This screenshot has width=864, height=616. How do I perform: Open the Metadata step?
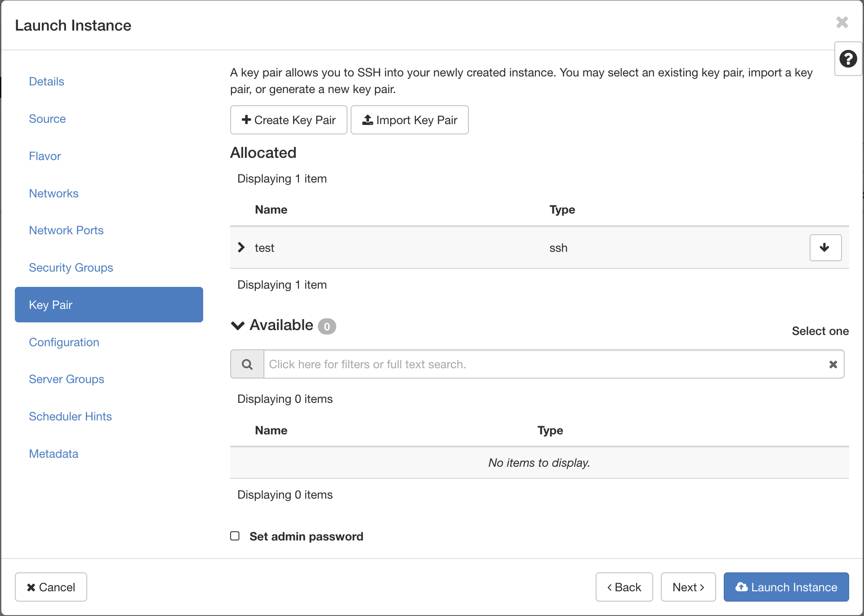coord(54,454)
